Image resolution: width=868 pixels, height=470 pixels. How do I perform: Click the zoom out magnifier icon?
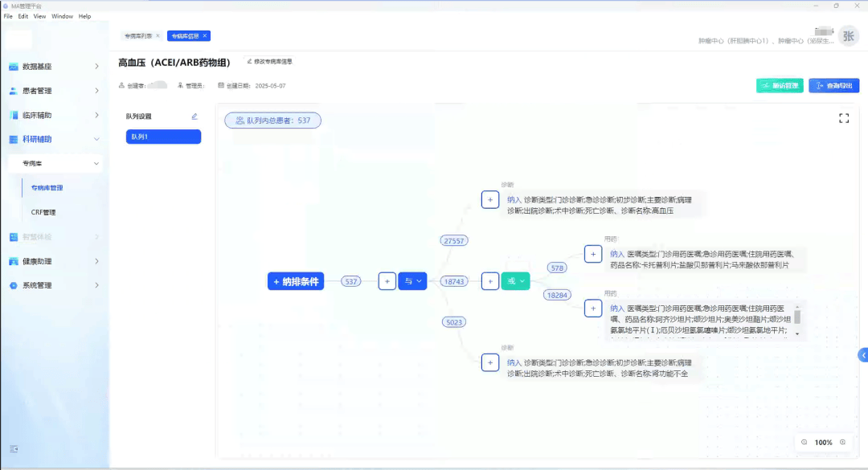point(805,442)
